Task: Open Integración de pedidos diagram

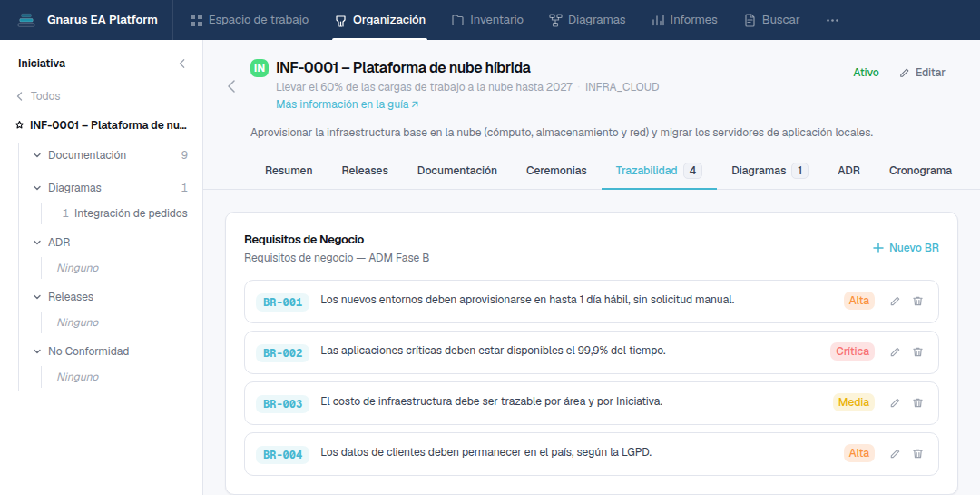Action: tap(131, 213)
